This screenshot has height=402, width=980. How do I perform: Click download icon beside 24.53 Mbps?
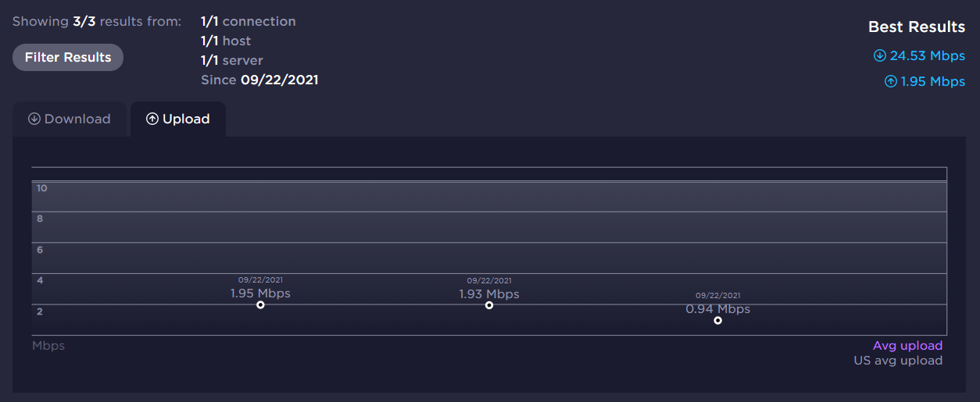879,55
